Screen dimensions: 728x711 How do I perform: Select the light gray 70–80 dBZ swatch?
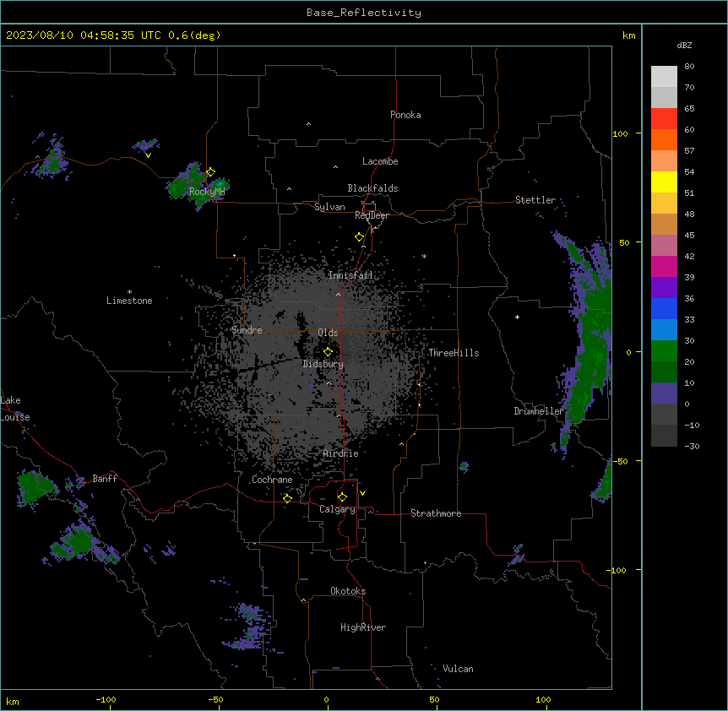coord(664,76)
